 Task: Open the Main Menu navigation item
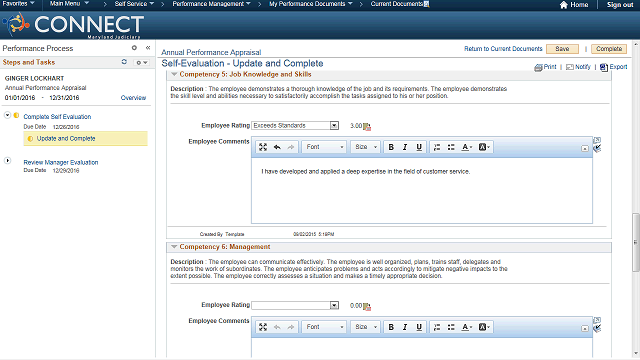tap(69, 4)
